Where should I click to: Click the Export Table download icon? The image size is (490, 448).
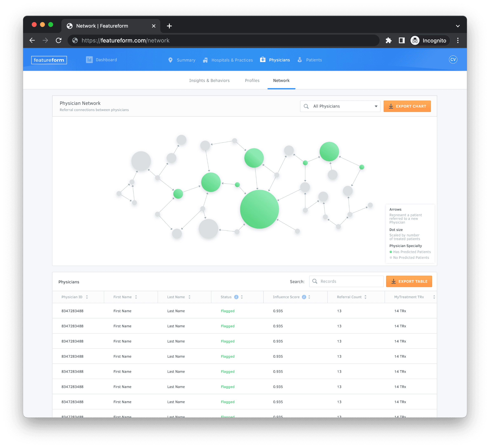pyautogui.click(x=393, y=281)
